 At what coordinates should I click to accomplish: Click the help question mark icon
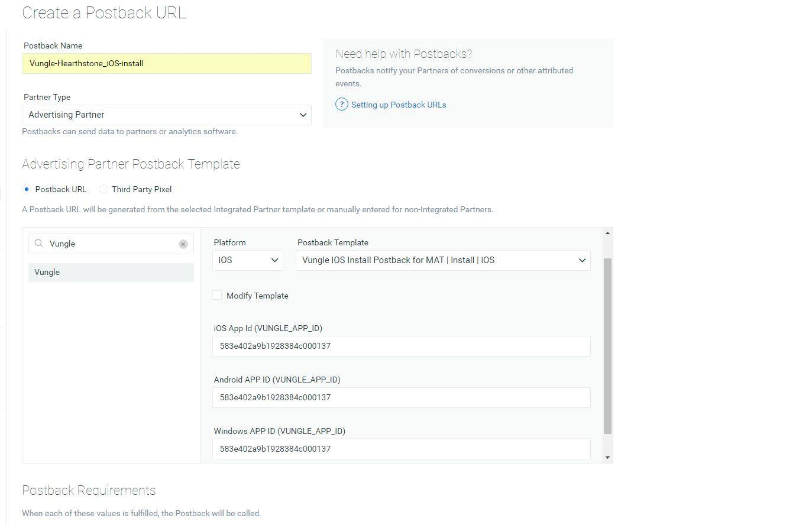[342, 105]
